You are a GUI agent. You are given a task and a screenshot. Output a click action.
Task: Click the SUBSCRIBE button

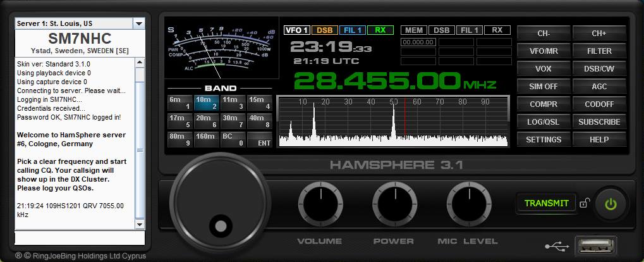click(599, 122)
